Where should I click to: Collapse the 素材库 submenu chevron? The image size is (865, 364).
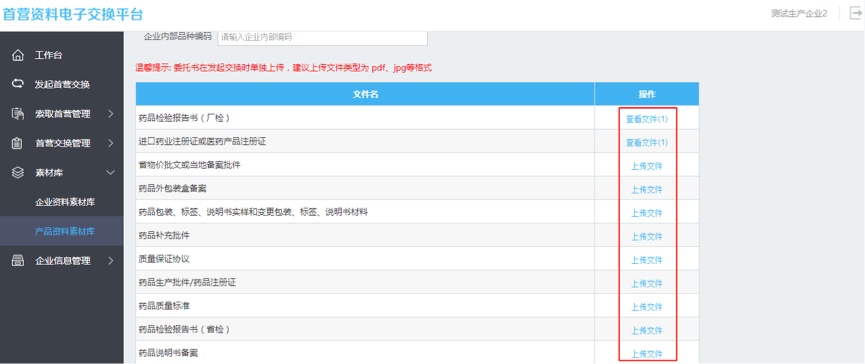[110, 173]
